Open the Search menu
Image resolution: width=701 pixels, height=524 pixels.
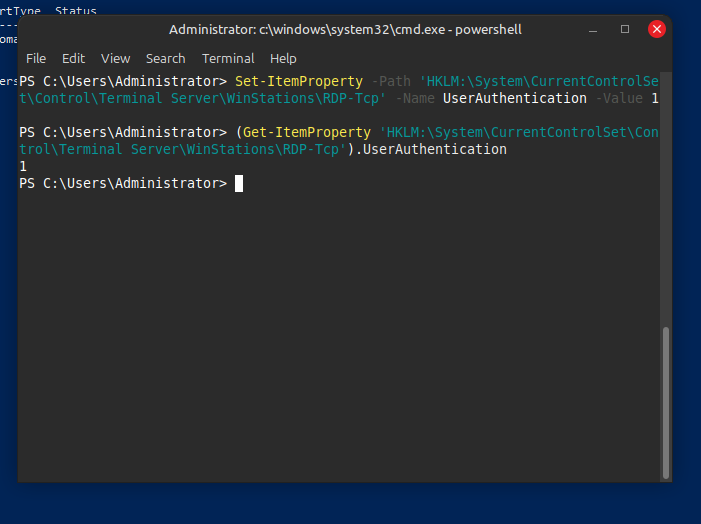click(165, 59)
